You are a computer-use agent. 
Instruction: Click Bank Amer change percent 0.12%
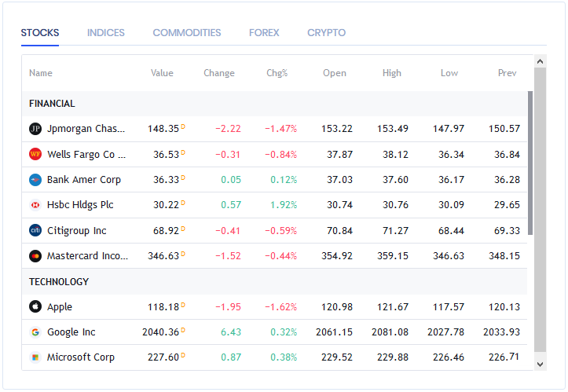pos(284,180)
